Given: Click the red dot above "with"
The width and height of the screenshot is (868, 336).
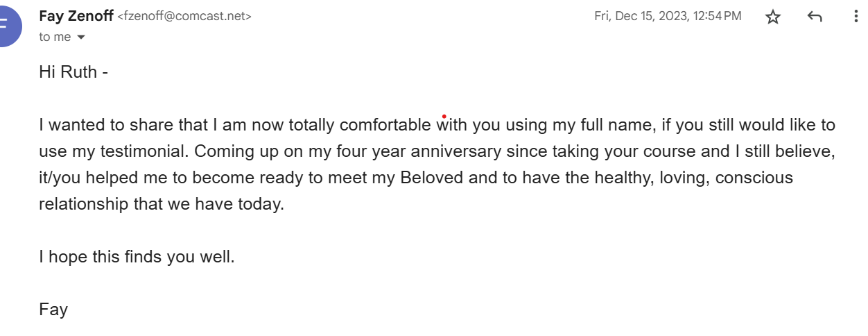Looking at the screenshot, I should click(444, 116).
